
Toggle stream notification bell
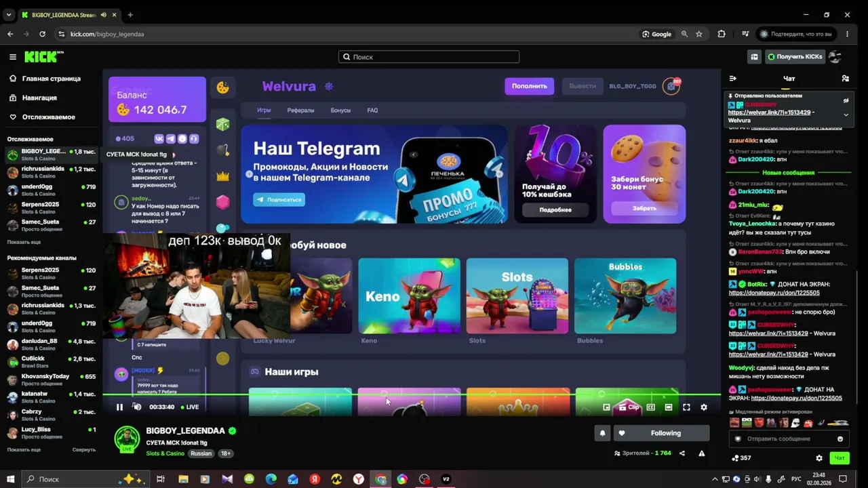coord(602,433)
